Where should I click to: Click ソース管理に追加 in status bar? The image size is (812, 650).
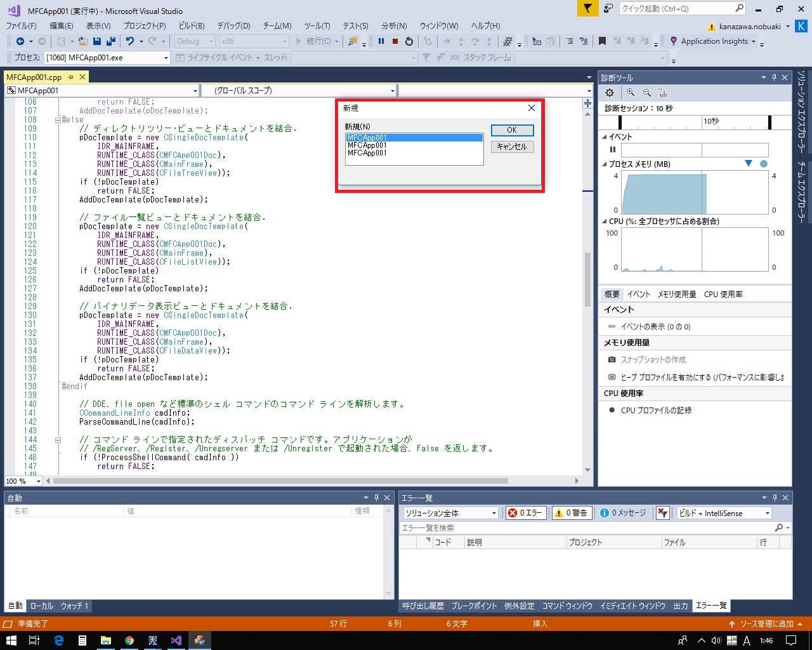click(x=766, y=624)
